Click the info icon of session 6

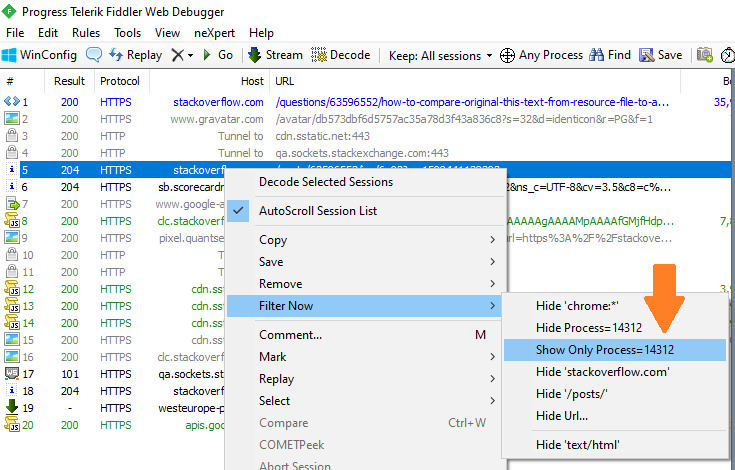pyautogui.click(x=12, y=187)
